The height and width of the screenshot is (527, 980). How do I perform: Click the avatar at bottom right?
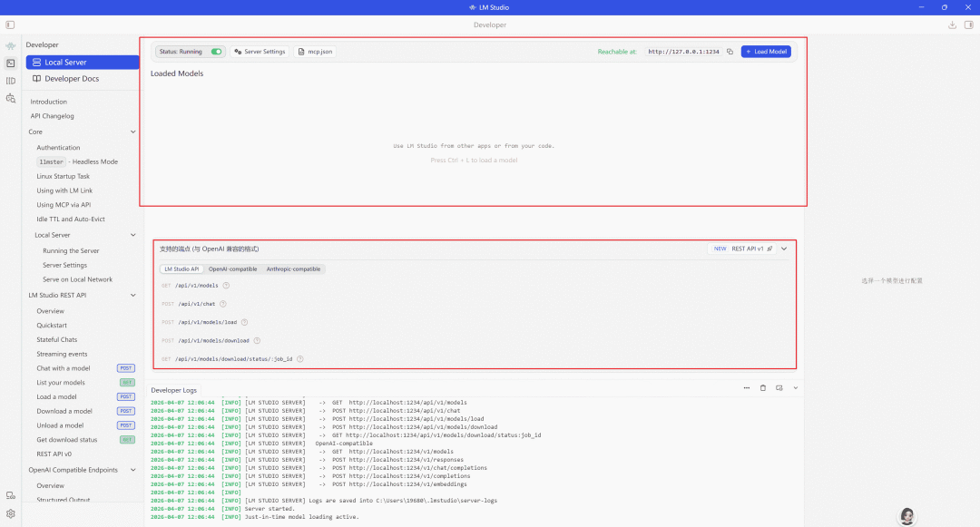tap(906, 516)
